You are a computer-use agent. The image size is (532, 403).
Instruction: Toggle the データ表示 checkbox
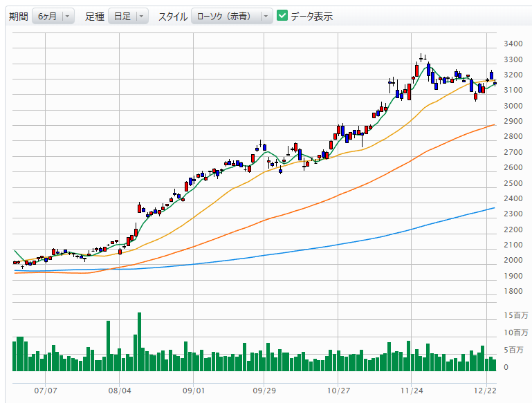pyautogui.click(x=282, y=16)
